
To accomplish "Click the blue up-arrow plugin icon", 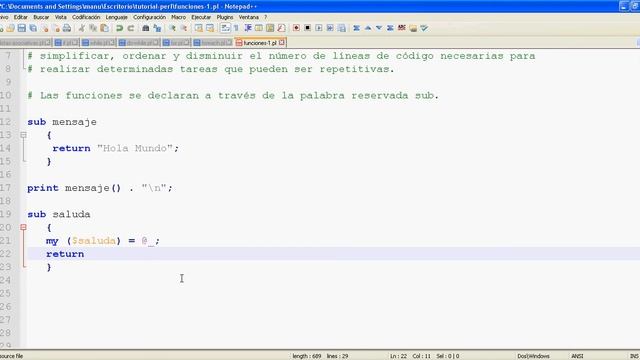I will [x=368, y=28].
